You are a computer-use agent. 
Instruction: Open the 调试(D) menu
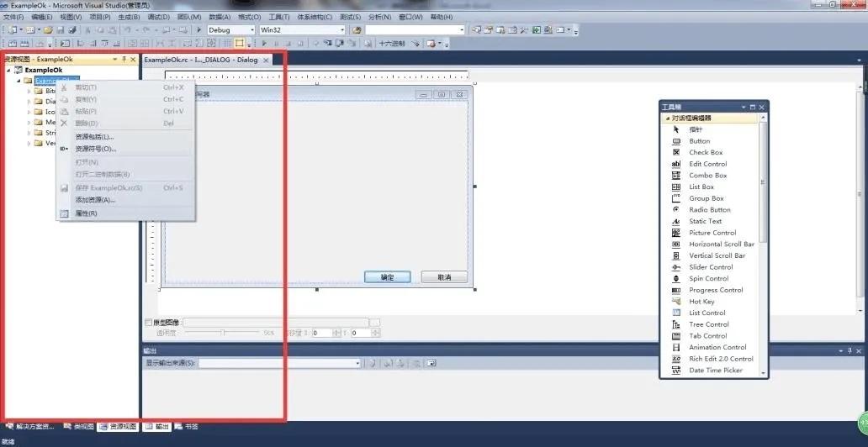[158, 17]
